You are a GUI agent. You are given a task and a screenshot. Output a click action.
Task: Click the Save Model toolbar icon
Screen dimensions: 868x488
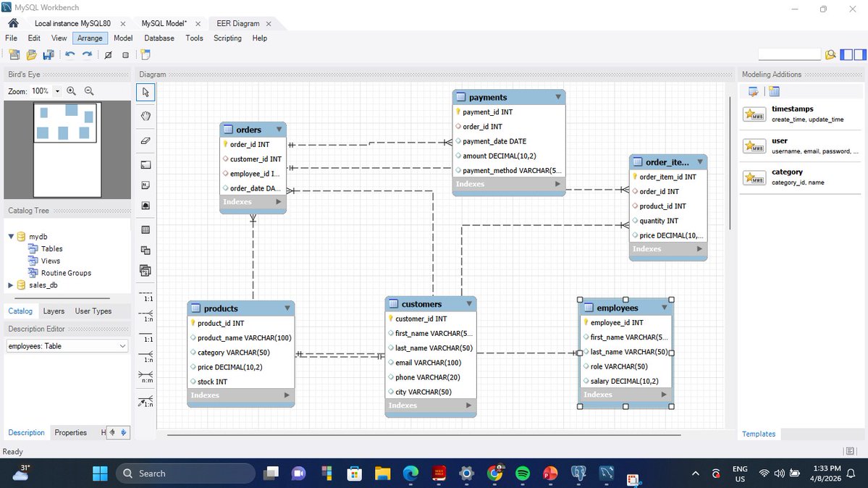[x=49, y=54]
